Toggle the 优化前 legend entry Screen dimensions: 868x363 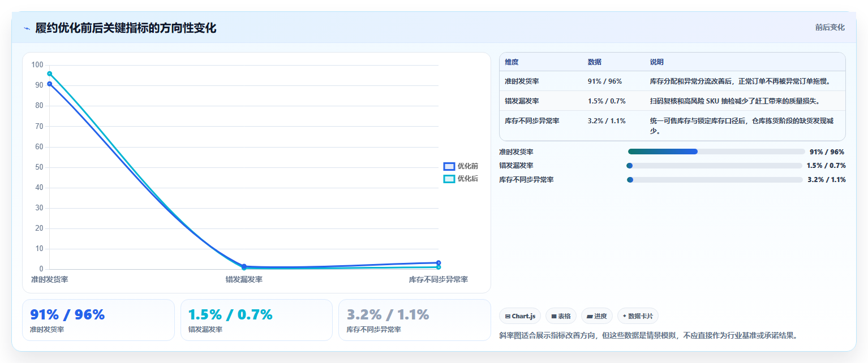461,166
